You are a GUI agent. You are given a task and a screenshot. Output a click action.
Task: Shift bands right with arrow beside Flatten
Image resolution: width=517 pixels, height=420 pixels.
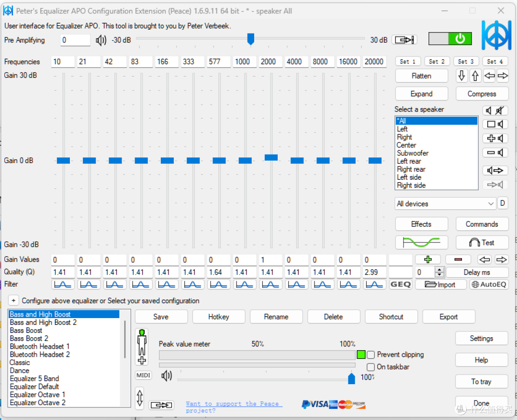point(503,76)
